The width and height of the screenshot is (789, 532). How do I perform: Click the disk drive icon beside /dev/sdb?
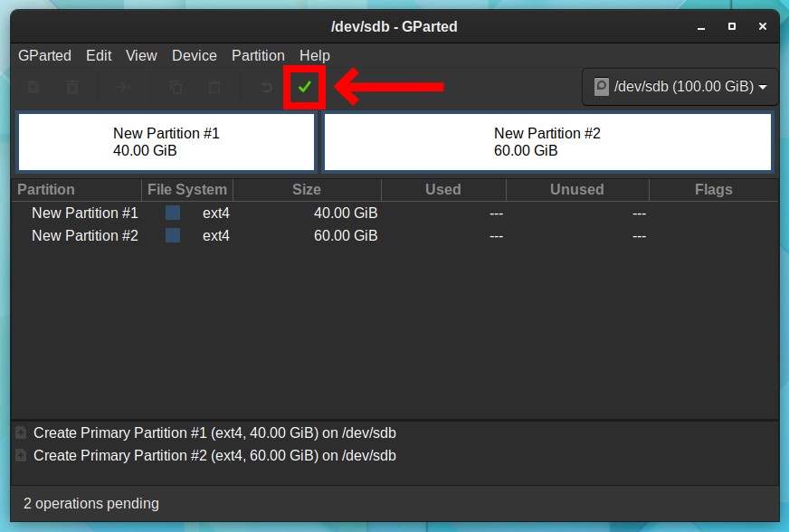602,87
